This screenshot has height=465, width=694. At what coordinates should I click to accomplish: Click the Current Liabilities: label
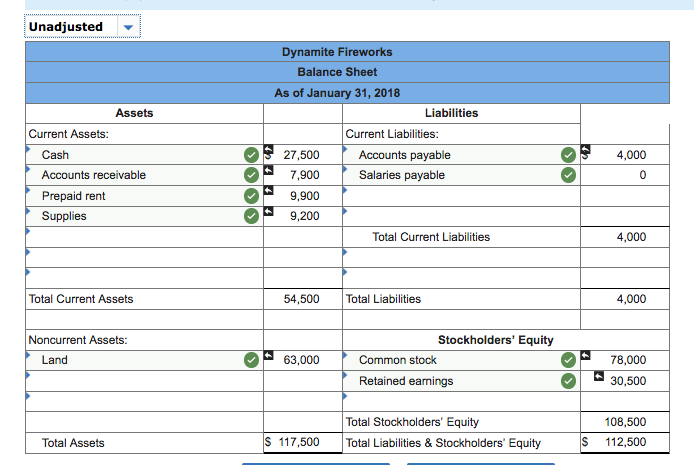coord(392,134)
